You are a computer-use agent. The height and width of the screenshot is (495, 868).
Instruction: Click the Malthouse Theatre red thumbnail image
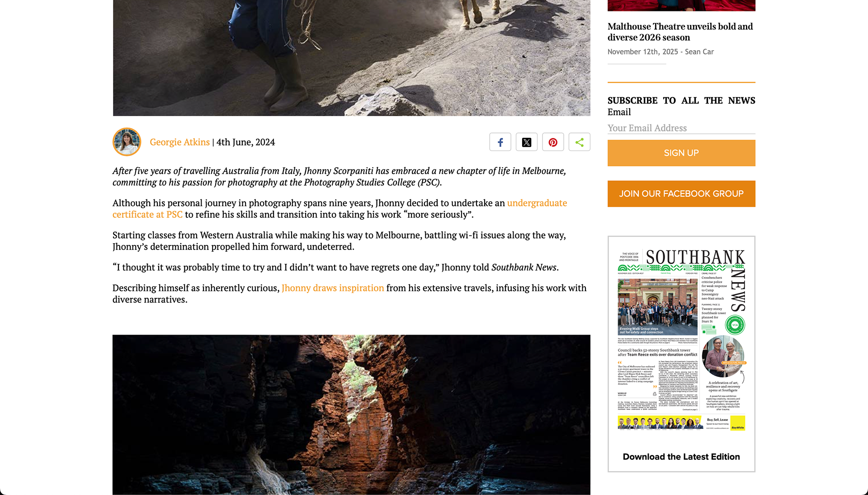point(681,5)
